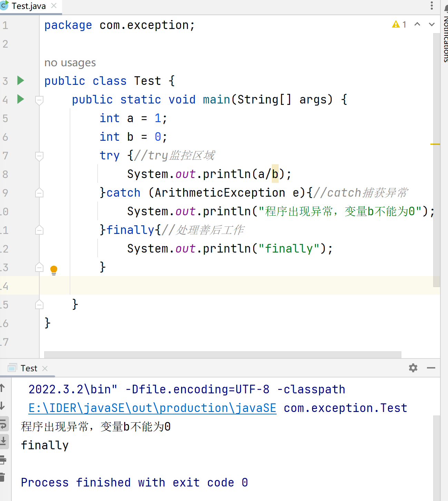Click the highlighted "b" in println(a/b)
The height and width of the screenshot is (501, 448).
click(x=275, y=174)
